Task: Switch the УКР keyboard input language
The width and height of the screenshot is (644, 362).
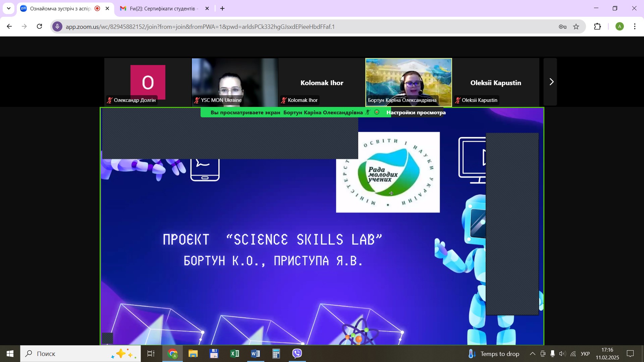Action: click(585, 354)
